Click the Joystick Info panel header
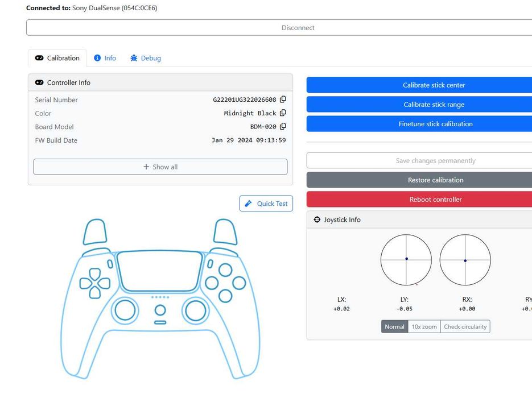 tap(419, 219)
